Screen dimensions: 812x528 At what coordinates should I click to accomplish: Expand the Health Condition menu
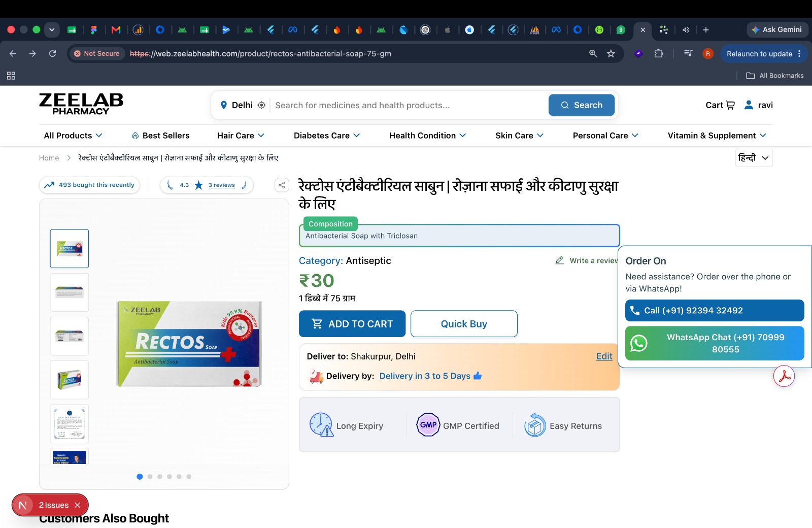point(427,136)
